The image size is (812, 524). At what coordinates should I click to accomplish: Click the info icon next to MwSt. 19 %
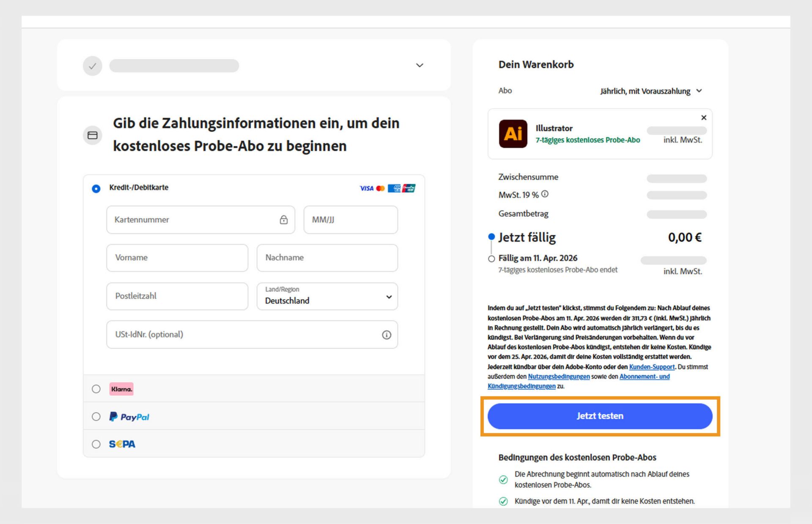tap(546, 194)
